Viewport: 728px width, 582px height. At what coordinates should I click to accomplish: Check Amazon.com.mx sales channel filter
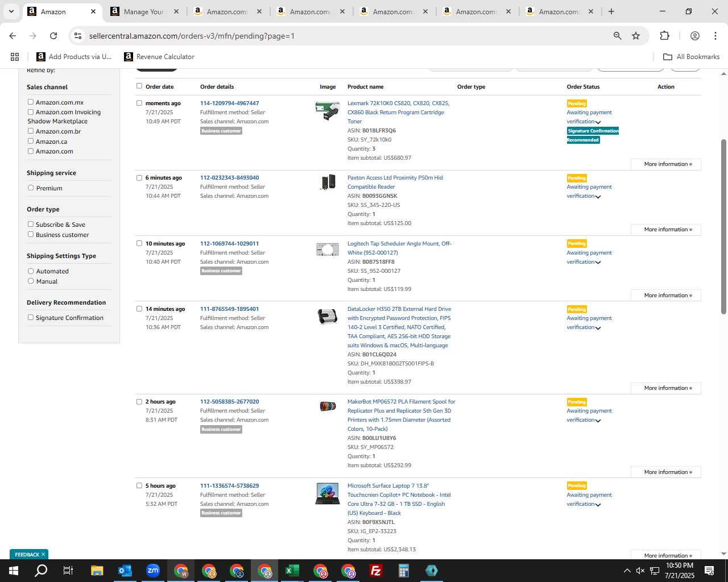(x=31, y=102)
